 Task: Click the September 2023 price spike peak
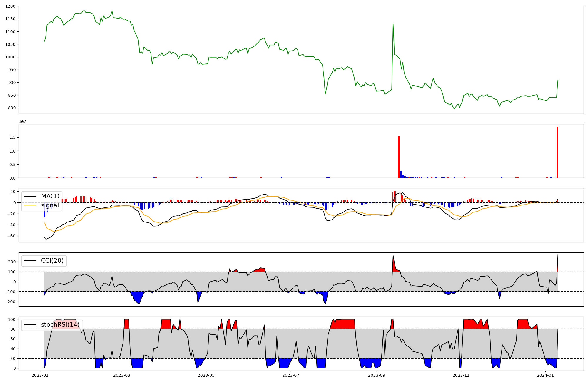pos(393,24)
